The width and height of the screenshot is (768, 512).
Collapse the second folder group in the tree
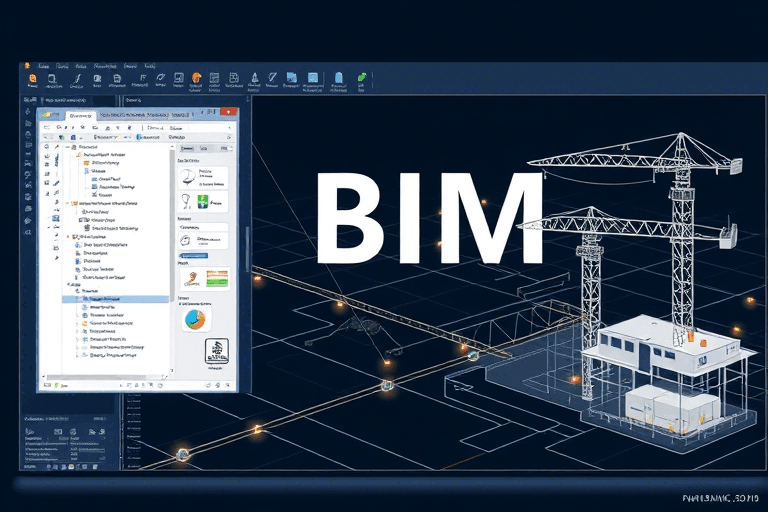pos(69,203)
